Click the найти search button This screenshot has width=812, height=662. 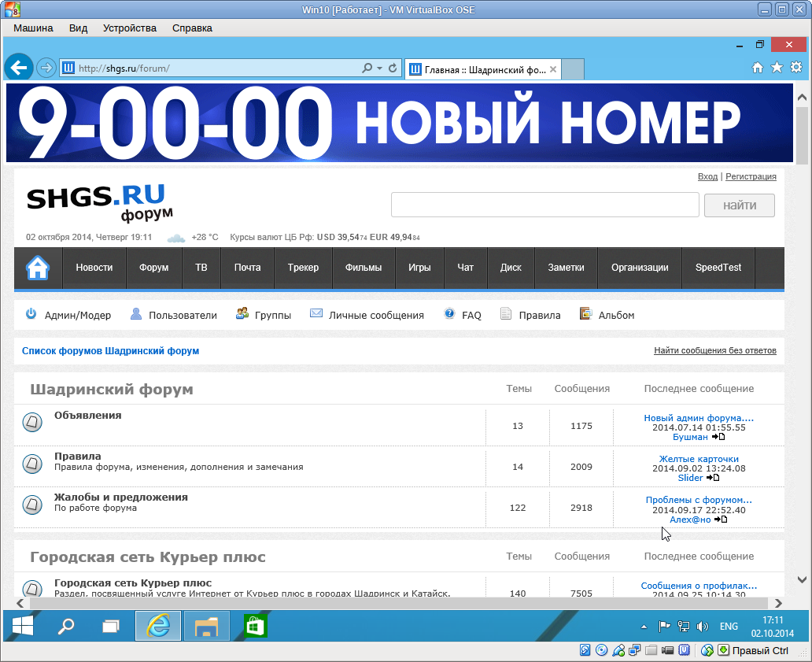[x=740, y=205]
